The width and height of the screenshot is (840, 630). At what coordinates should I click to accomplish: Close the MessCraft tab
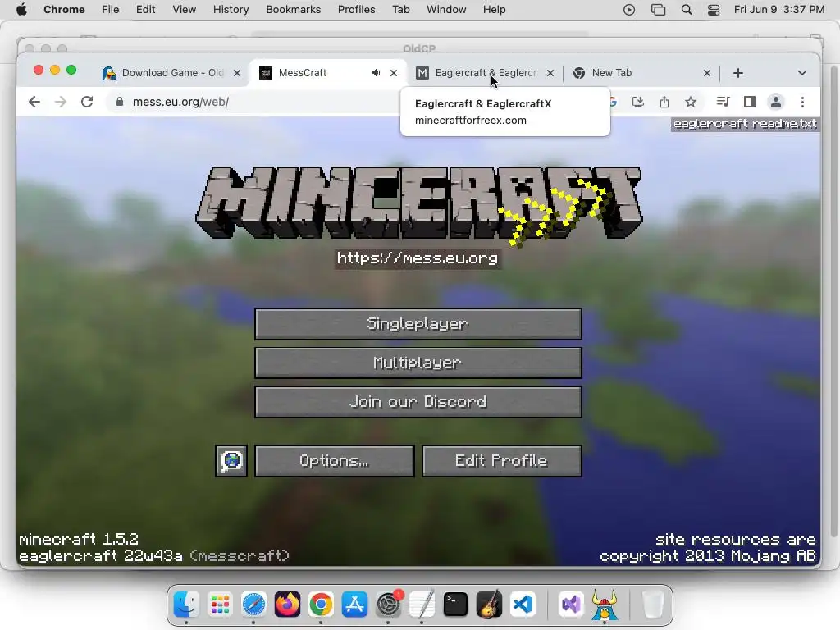pos(394,73)
